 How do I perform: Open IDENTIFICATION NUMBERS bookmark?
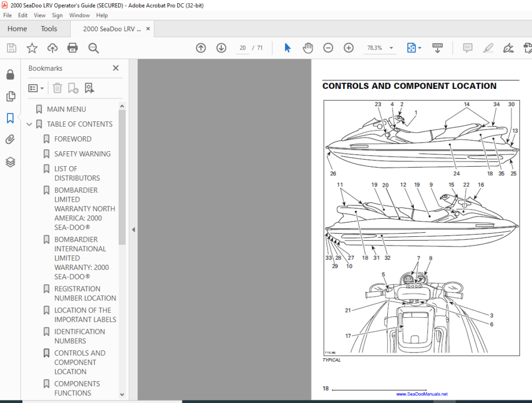79,336
